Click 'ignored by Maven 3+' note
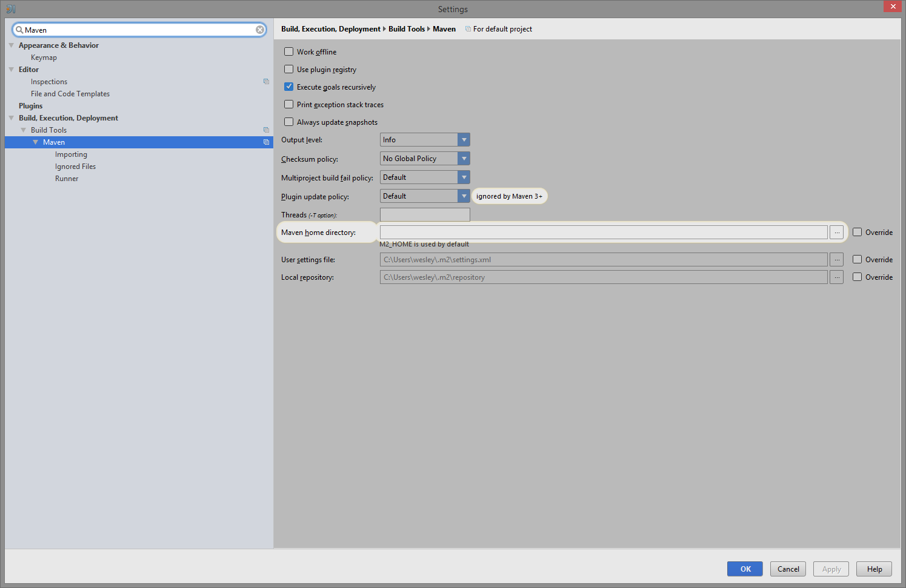 click(509, 196)
